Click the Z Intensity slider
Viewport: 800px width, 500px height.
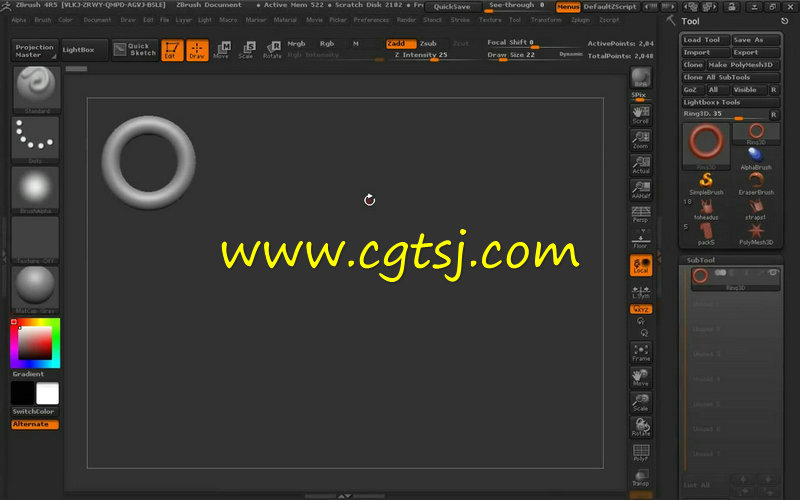click(x=433, y=56)
